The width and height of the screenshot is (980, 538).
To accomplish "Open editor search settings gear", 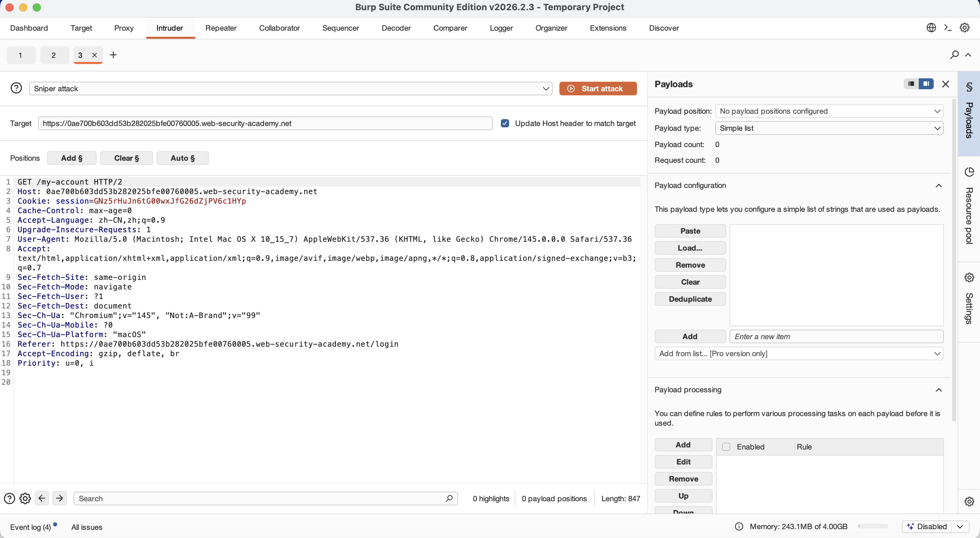I will coord(25,499).
